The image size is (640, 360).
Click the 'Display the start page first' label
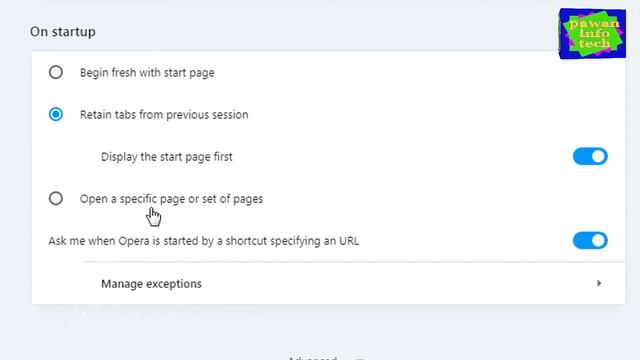(x=167, y=157)
